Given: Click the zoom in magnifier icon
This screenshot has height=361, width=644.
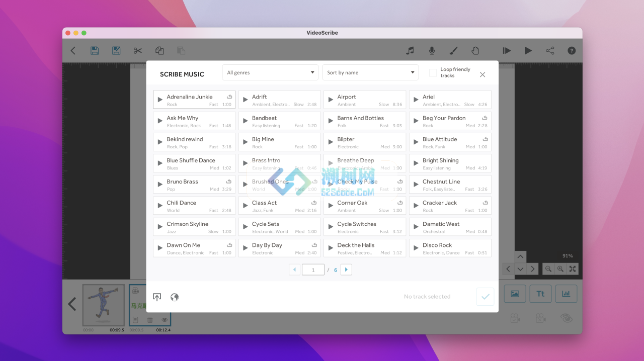Looking at the screenshot, I should [x=560, y=269].
